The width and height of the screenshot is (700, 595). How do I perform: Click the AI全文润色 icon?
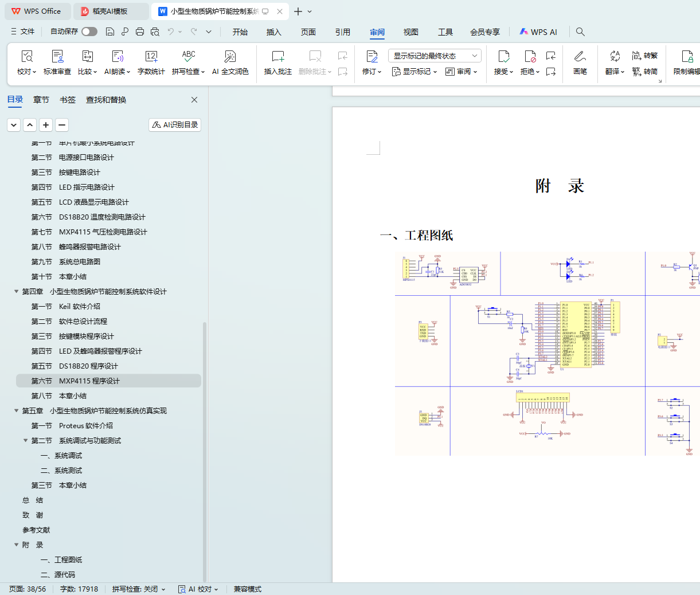(230, 57)
